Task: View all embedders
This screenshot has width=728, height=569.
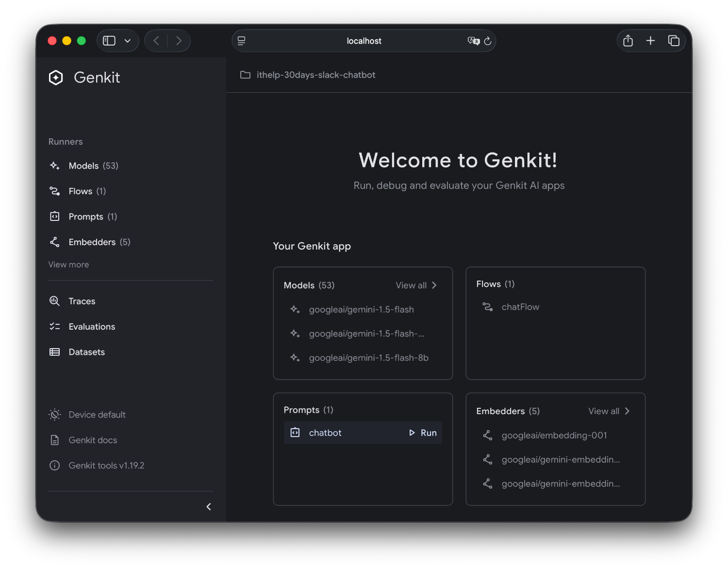Action: click(604, 411)
